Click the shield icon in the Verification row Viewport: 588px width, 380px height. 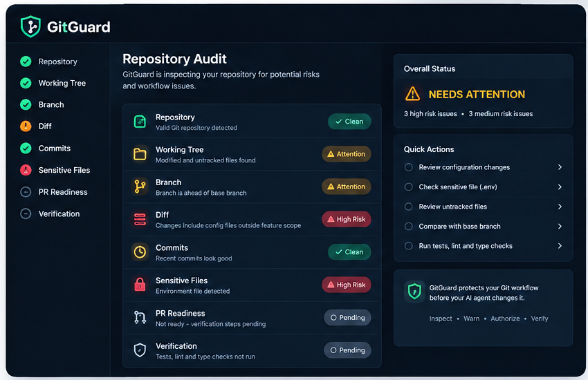[x=140, y=350]
